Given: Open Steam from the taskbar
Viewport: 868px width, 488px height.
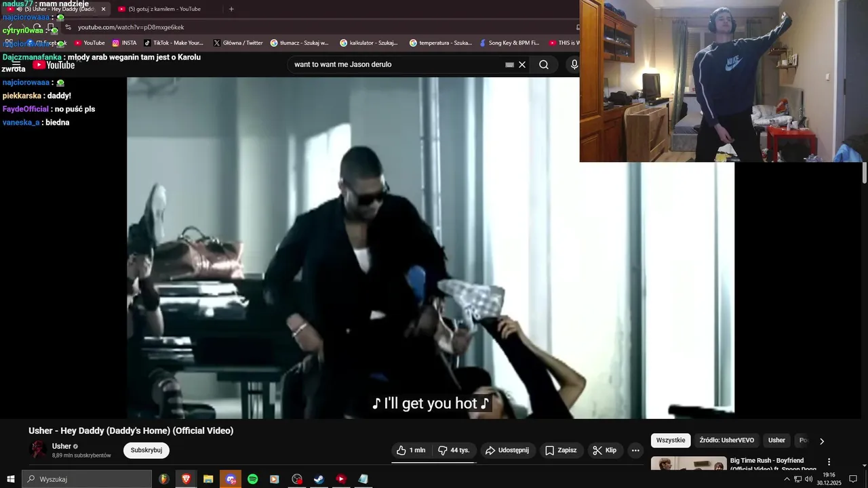Looking at the screenshot, I should pyautogui.click(x=319, y=479).
